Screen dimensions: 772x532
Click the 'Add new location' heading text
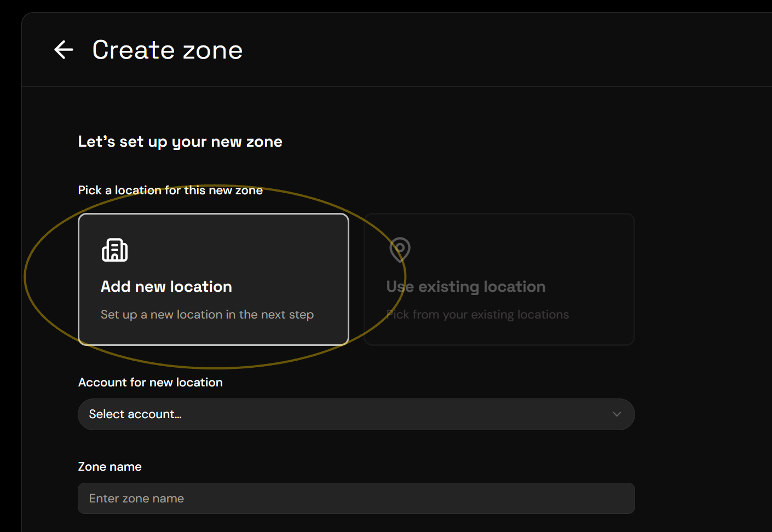(x=166, y=287)
